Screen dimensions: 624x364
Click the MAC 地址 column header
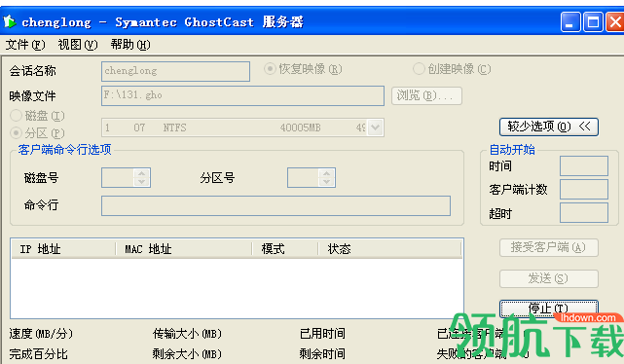point(183,249)
